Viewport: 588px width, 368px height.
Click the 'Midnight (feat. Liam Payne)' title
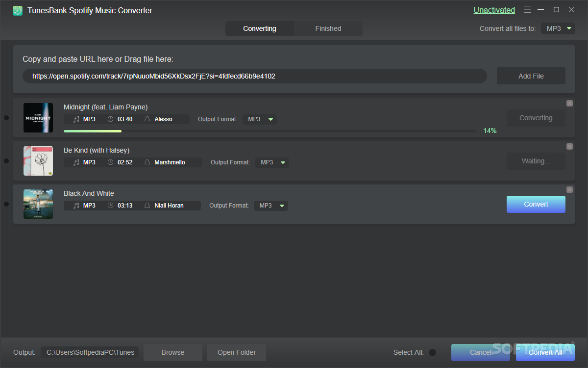pyautogui.click(x=106, y=107)
